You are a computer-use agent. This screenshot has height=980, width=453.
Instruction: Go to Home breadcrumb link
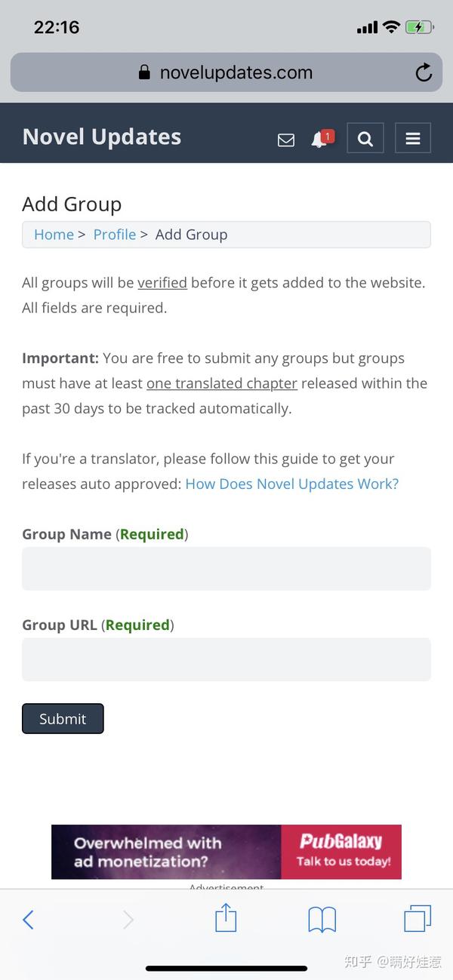[54, 235]
